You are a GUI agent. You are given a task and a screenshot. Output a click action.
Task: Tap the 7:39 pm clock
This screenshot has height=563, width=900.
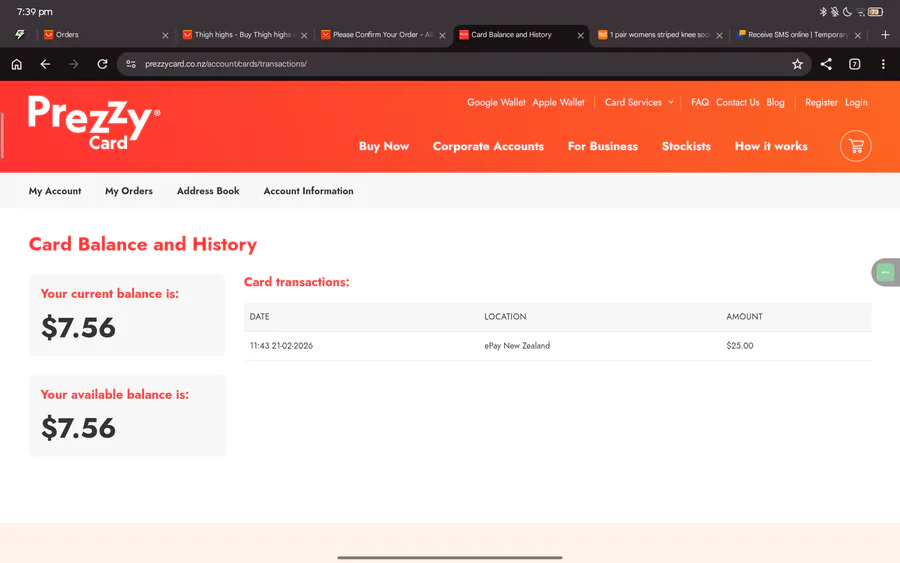point(34,11)
